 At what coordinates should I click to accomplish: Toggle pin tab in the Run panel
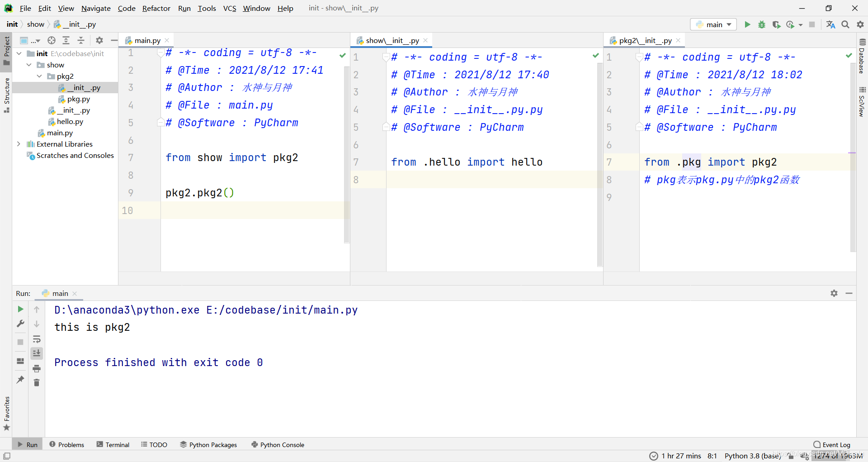20,380
